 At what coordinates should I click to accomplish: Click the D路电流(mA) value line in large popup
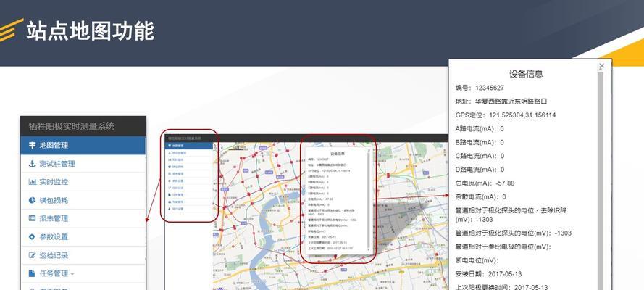click(480, 170)
